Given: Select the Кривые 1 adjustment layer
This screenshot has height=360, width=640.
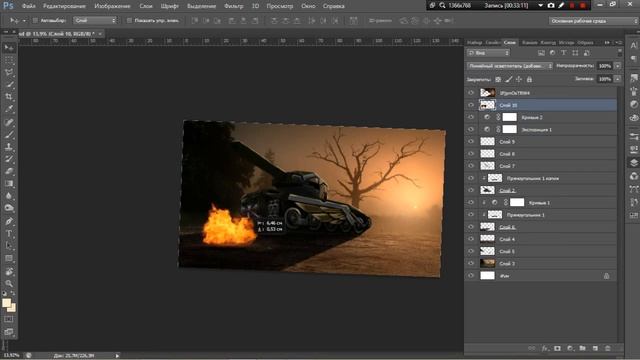Looking at the screenshot, I should [541, 202].
